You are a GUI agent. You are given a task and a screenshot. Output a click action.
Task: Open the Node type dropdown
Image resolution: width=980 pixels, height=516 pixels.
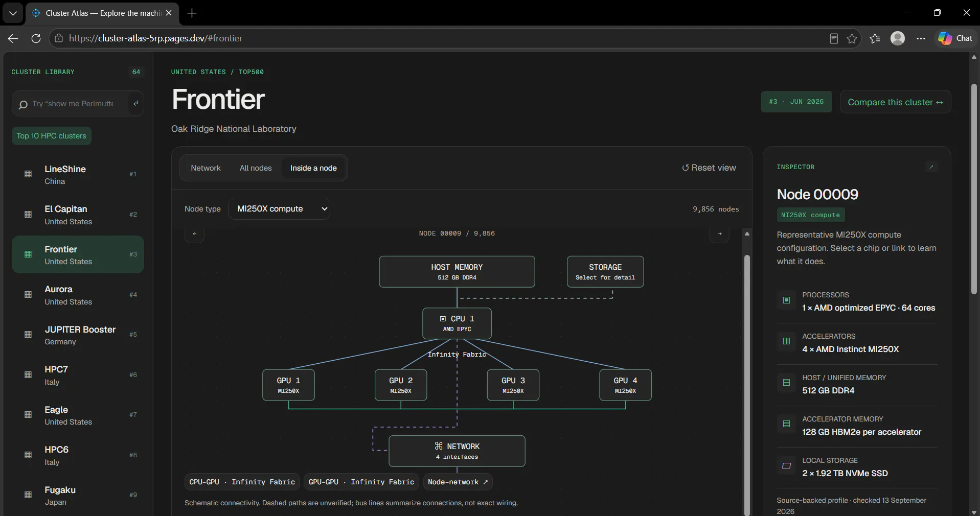[x=279, y=209]
